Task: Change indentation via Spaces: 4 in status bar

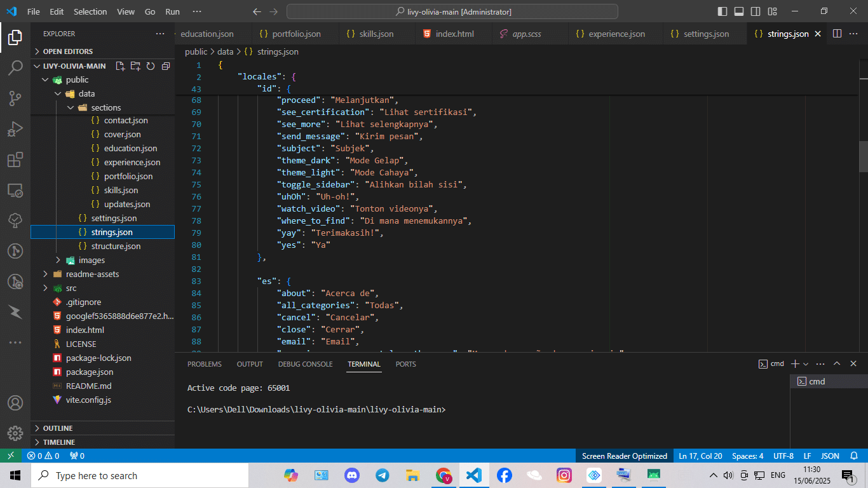Action: 748,456
